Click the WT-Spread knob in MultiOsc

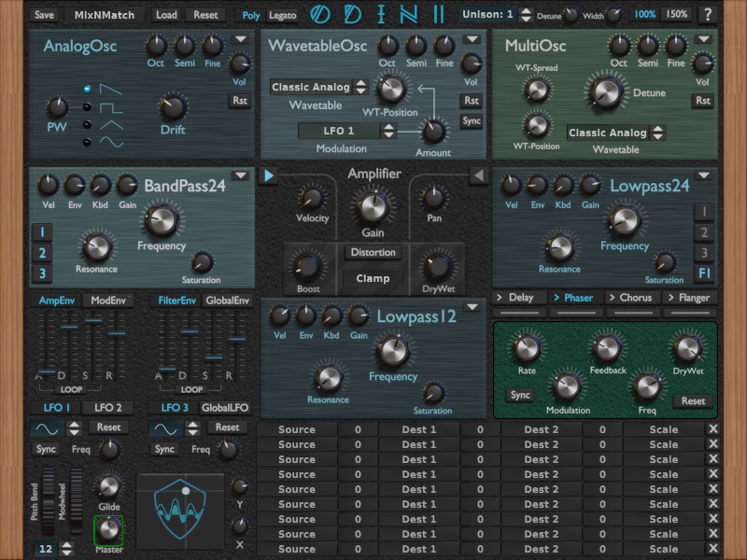pyautogui.click(x=537, y=90)
